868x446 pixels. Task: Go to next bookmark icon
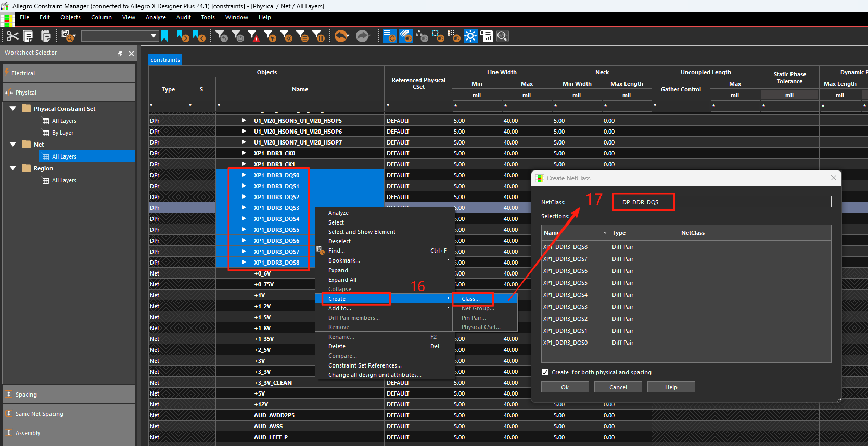click(x=183, y=36)
